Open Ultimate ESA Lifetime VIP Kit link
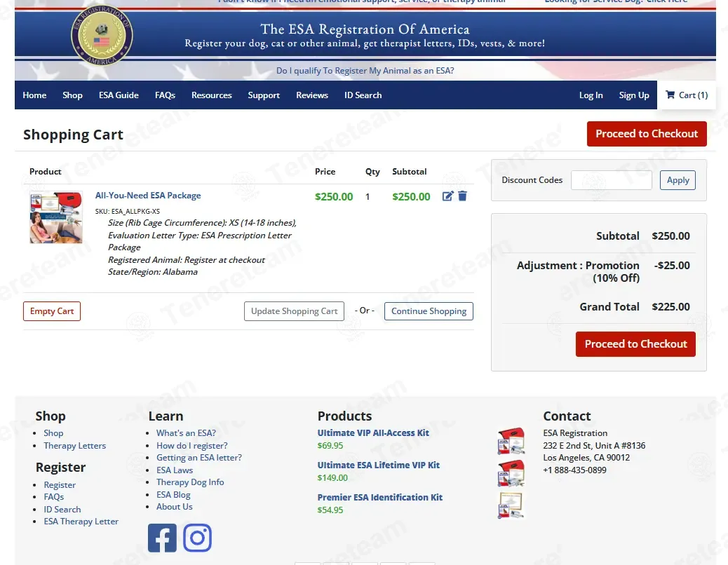This screenshot has width=728, height=565. (x=379, y=465)
